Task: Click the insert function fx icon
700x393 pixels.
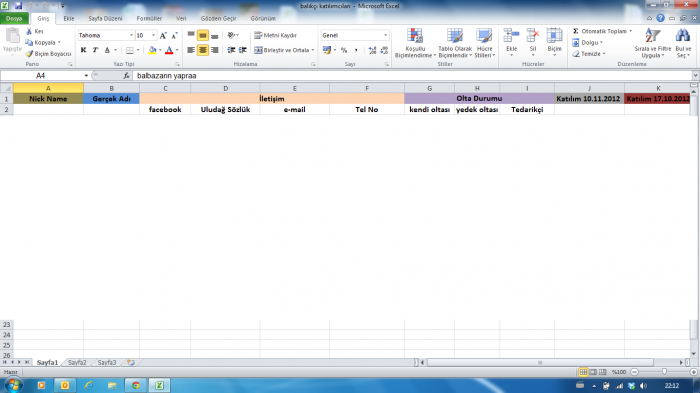Action: click(x=126, y=75)
